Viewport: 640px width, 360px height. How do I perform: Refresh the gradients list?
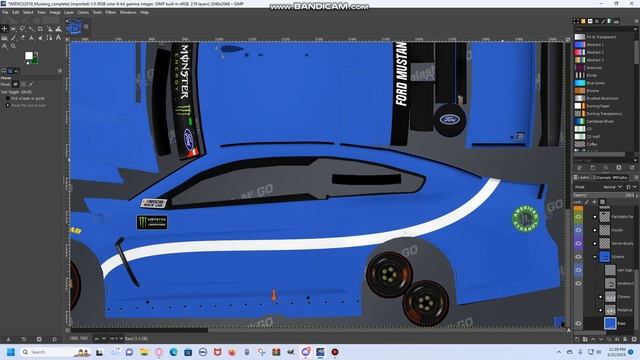point(632,168)
